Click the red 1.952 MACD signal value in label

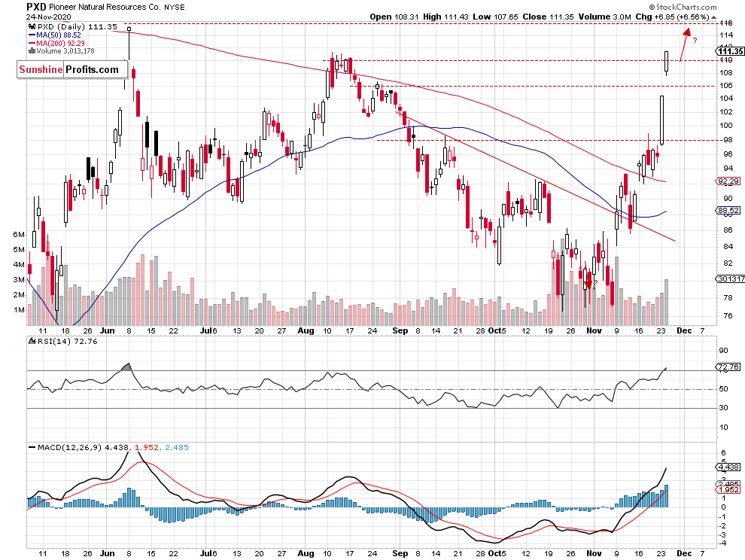[x=146, y=447]
